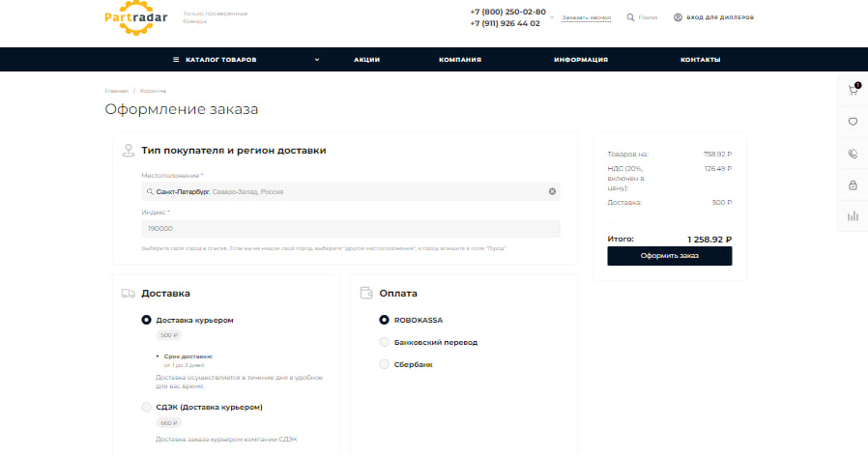Open favorites heart icon in sidebar
The image size is (868, 455).
point(854,122)
